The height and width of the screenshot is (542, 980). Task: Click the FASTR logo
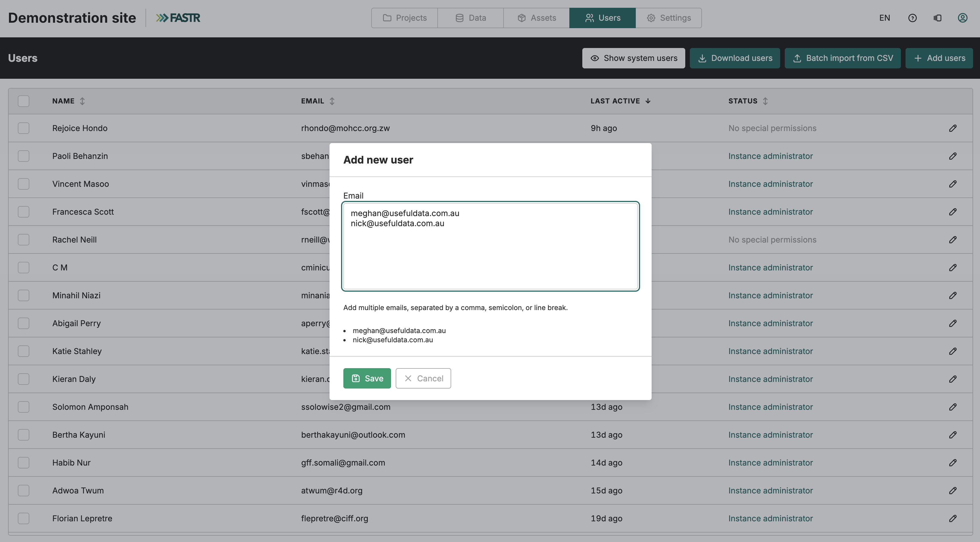(x=178, y=18)
